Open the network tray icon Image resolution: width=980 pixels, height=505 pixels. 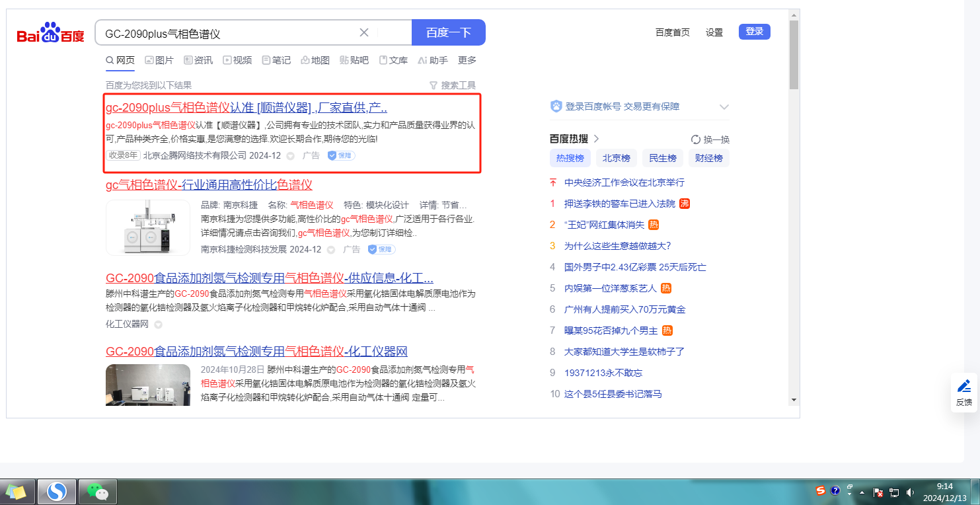coord(895,492)
